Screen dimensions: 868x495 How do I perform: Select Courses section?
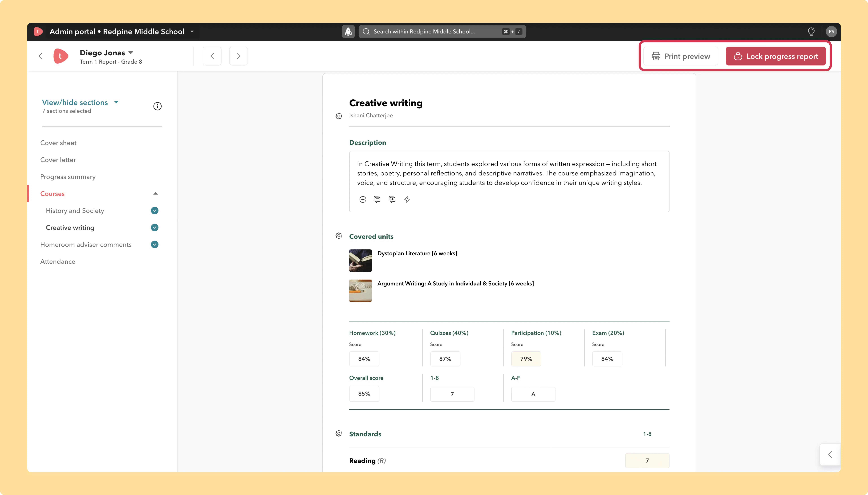tap(52, 194)
